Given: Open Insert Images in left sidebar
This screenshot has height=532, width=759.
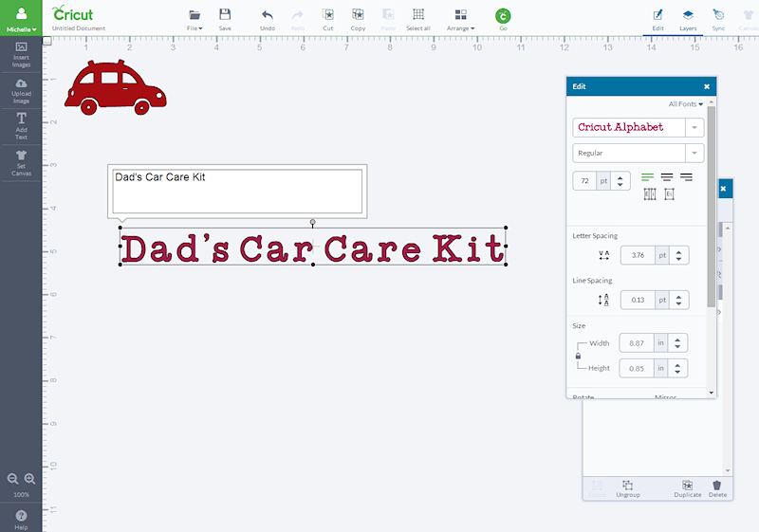Looking at the screenshot, I should tap(21, 55).
